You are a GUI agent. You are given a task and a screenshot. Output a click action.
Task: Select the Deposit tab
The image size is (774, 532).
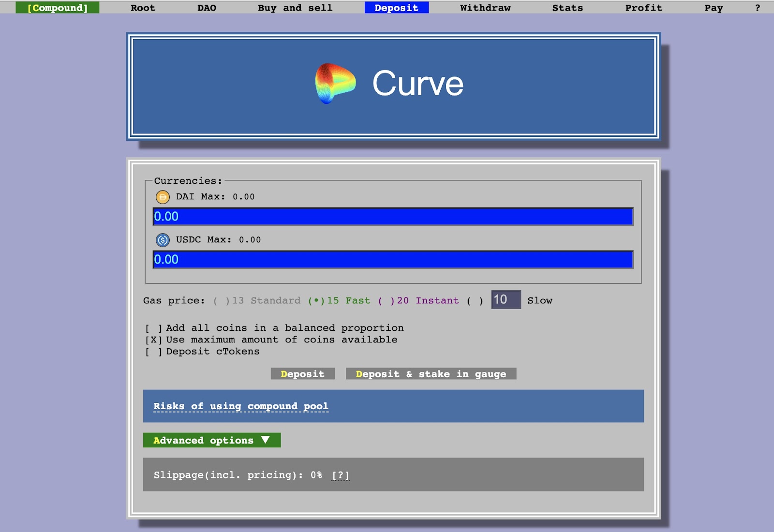click(x=397, y=8)
